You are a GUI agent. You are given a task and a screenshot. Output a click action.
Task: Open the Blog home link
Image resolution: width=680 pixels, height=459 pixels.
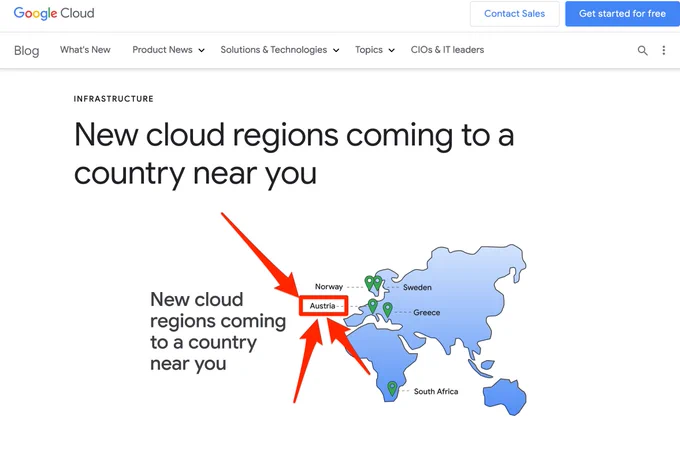point(26,51)
